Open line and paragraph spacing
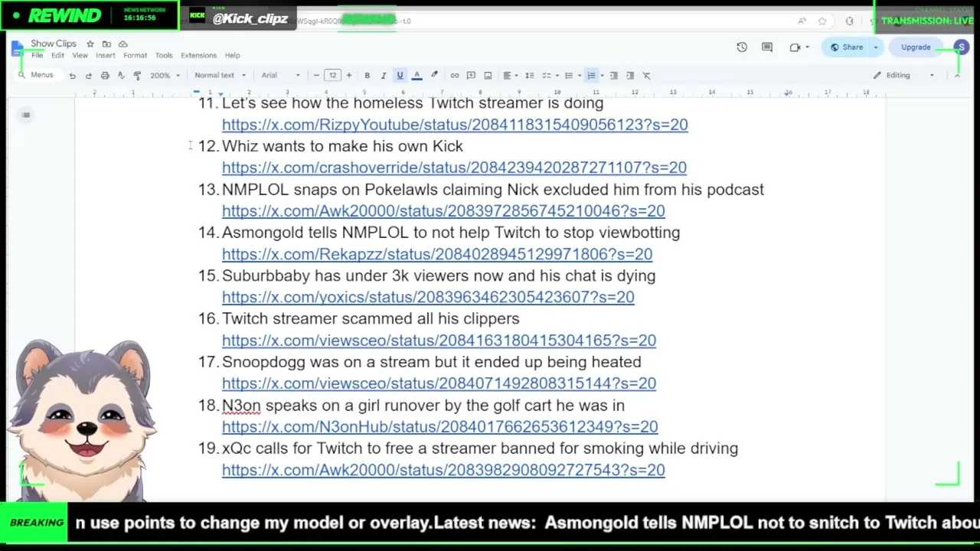 529,75
